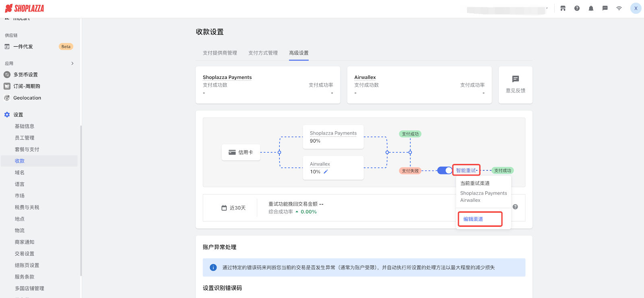644x298 pixels.
Task: Click 支付成功 tag after 智能重试
Action: (502, 171)
